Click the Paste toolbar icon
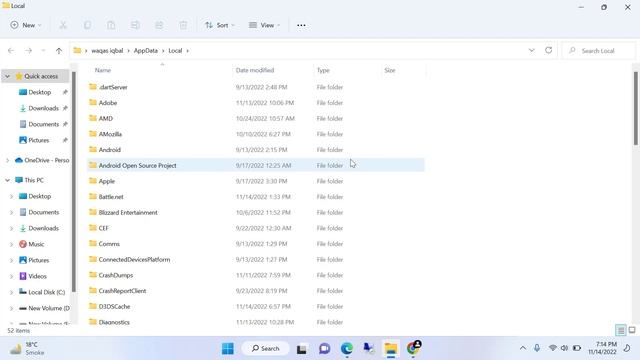The height and width of the screenshot is (360, 640). (x=111, y=25)
